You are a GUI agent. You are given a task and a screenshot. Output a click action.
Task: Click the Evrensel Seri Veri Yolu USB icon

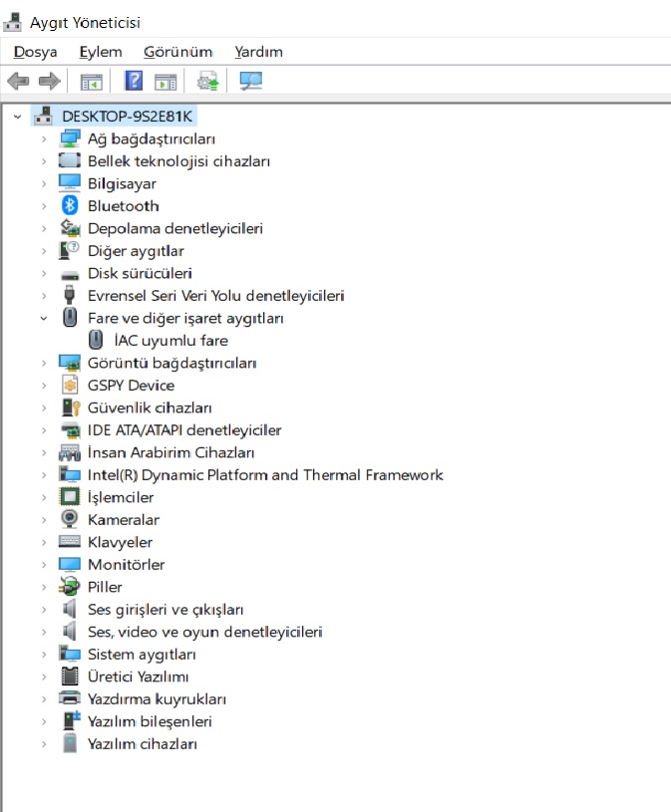pyautogui.click(x=70, y=295)
